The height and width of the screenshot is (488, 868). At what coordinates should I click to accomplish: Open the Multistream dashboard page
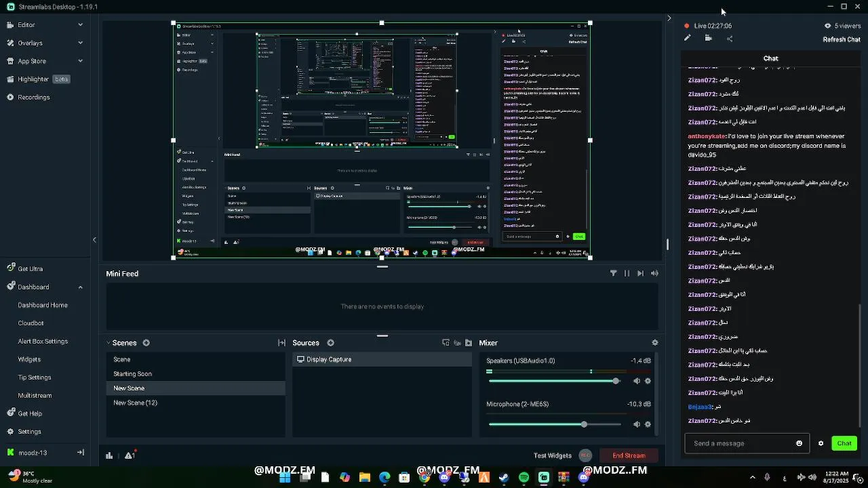click(35, 395)
